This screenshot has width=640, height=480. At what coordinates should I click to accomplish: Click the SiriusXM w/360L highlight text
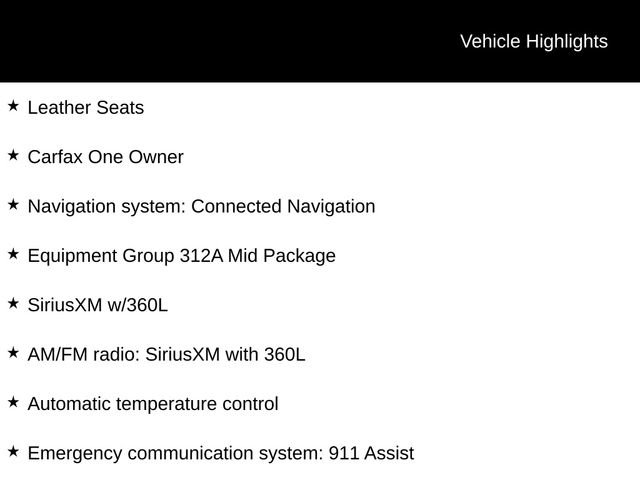coord(97,305)
